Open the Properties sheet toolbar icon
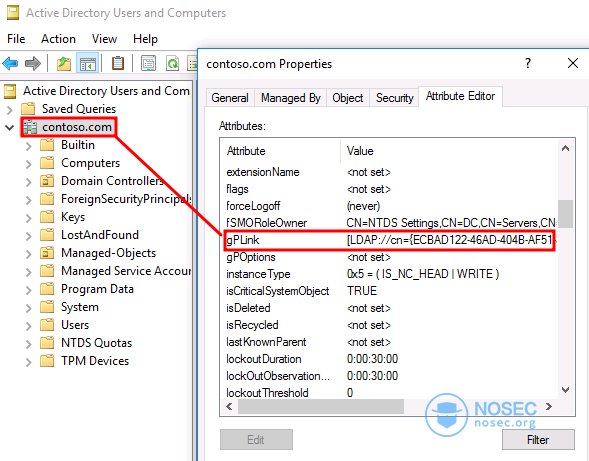This screenshot has height=461, width=589. click(148, 63)
